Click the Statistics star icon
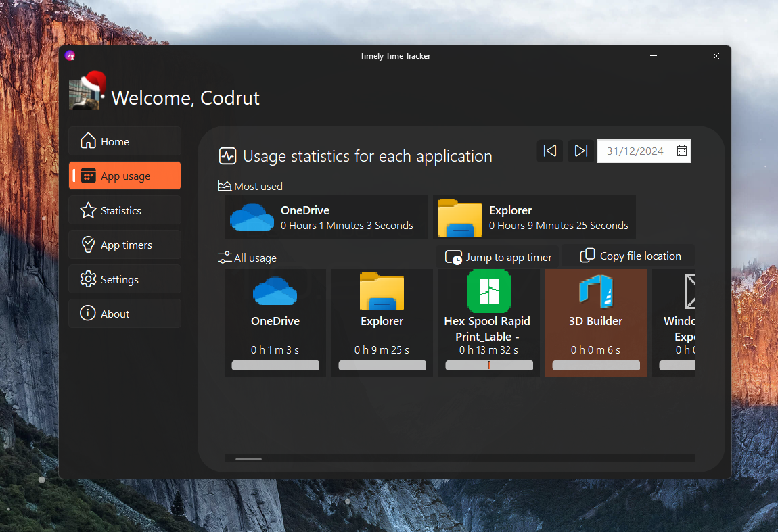The image size is (778, 532). [x=88, y=210]
